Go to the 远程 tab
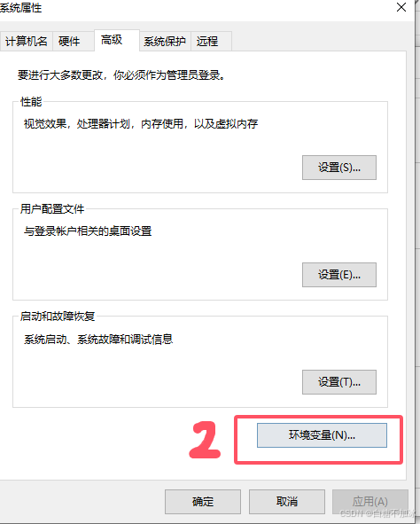 [211, 42]
